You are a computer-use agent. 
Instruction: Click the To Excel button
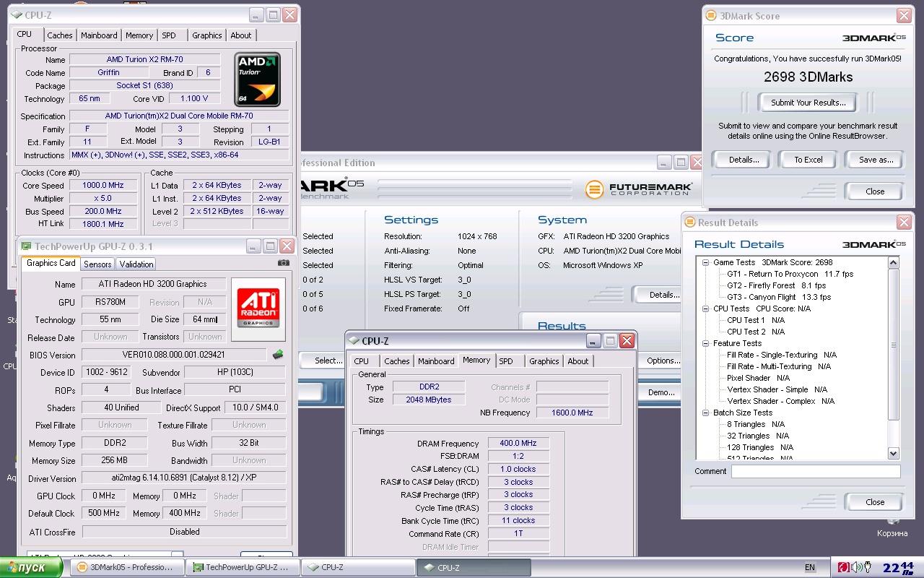(808, 160)
